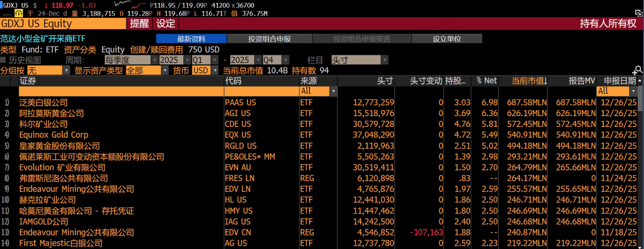Switch to the 最新资料 tab
The height and width of the screenshot is (249, 644).
[x=191, y=39]
